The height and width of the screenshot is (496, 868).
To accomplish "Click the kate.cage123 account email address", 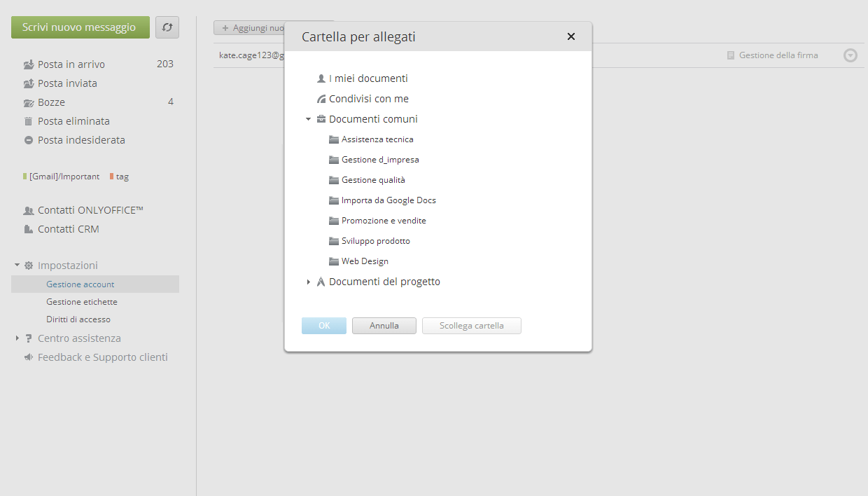I will coord(251,55).
